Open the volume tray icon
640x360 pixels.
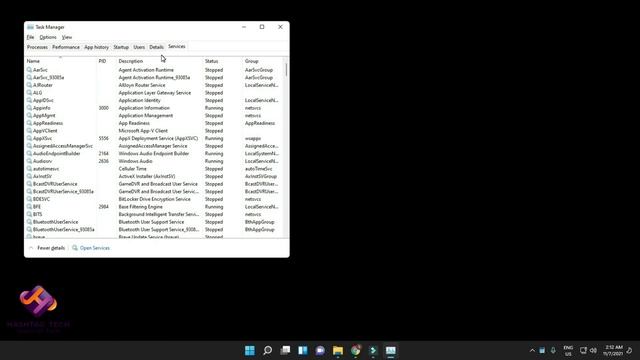[x=593, y=350]
